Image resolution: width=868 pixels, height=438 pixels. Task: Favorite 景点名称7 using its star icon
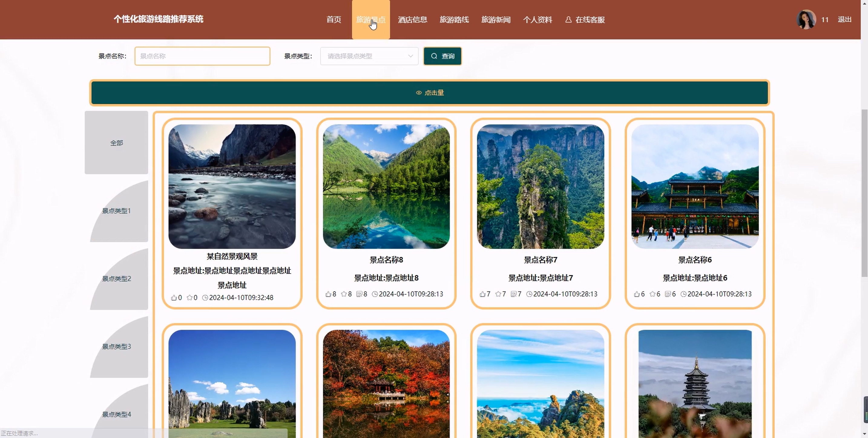tap(498, 294)
